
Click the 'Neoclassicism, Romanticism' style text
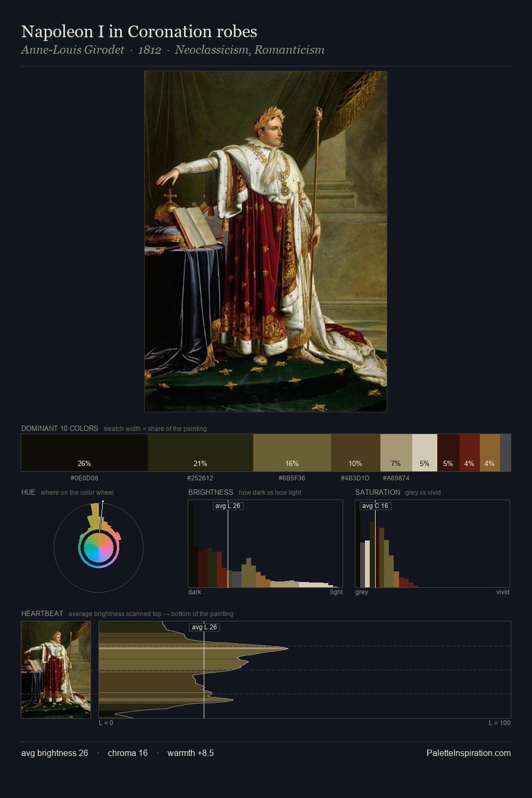pos(250,50)
